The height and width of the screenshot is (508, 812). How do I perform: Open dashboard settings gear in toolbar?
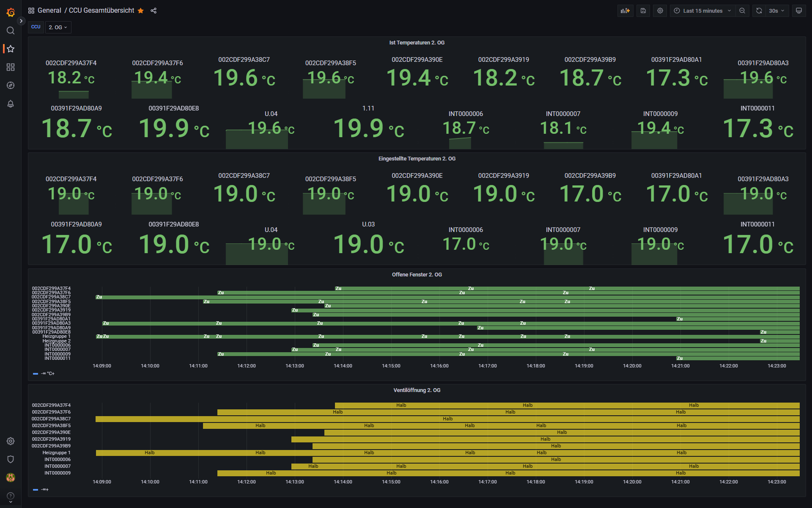click(x=660, y=11)
